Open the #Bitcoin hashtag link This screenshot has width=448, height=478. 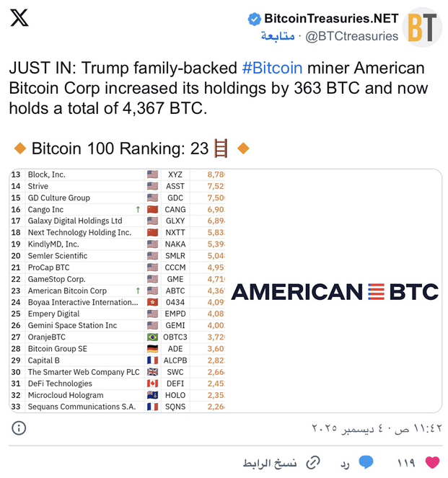pos(272,68)
